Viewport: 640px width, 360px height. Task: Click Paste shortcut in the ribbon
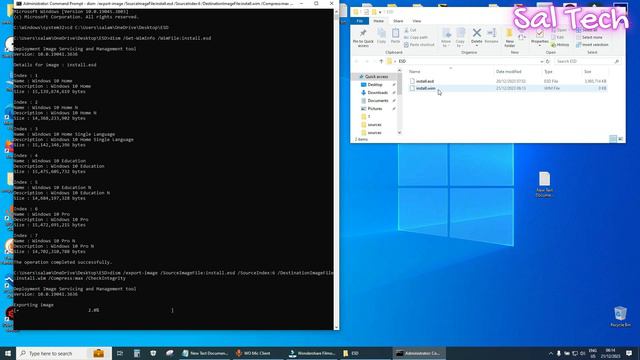pos(419,44)
